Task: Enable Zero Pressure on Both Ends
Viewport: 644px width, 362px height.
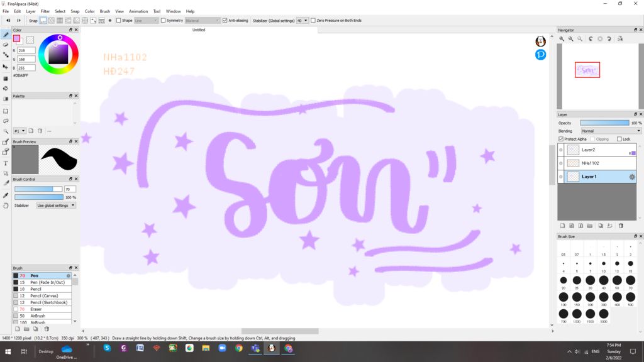Action: [313, 21]
